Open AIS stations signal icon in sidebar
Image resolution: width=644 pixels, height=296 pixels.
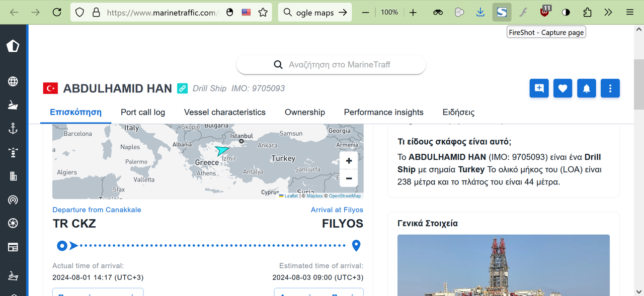pos(13,200)
